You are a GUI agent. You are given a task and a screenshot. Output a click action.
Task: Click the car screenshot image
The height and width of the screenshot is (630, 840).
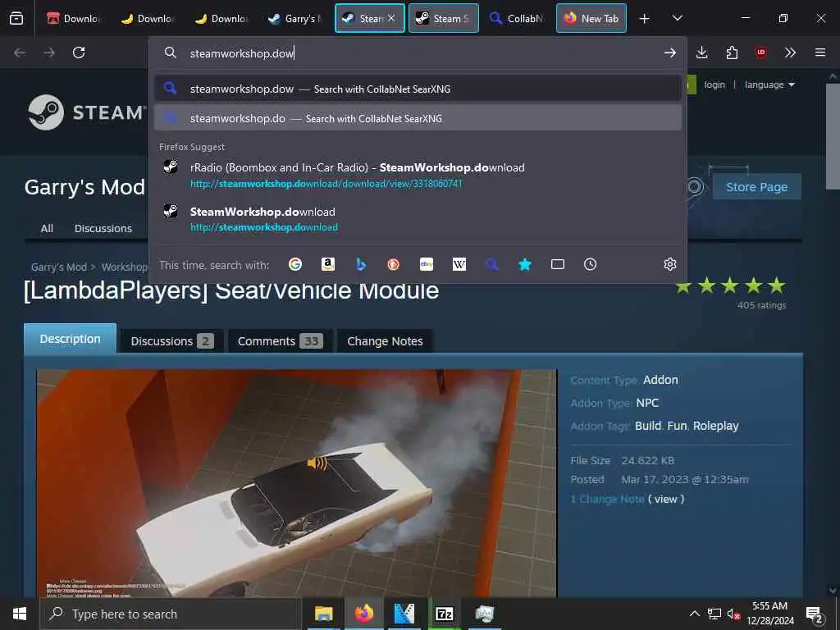pos(296,482)
